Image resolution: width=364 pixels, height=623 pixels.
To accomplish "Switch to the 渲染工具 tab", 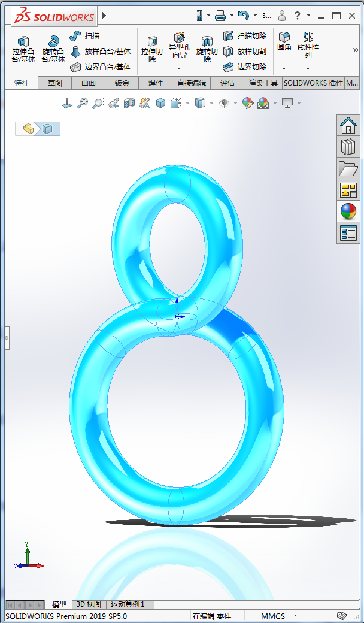I will (x=263, y=83).
